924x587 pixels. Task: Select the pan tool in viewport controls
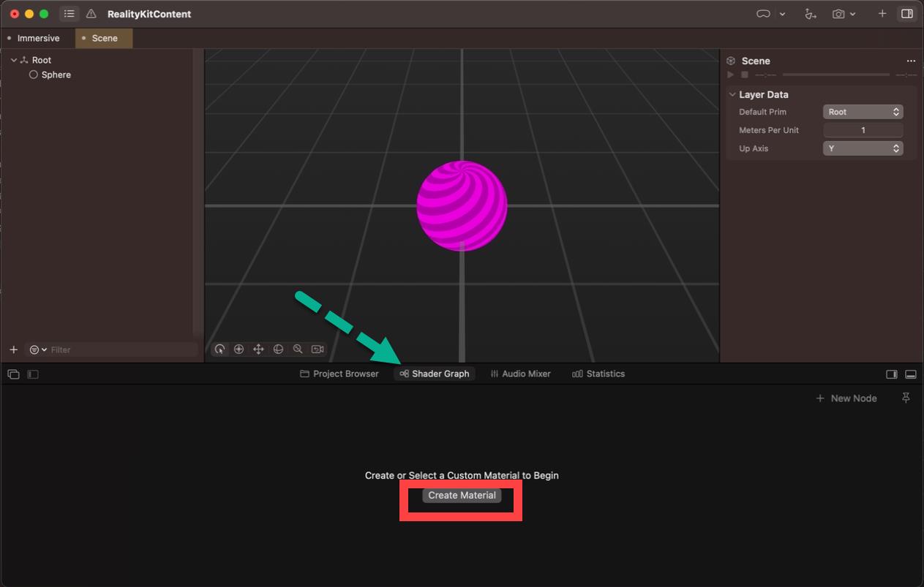coord(258,349)
